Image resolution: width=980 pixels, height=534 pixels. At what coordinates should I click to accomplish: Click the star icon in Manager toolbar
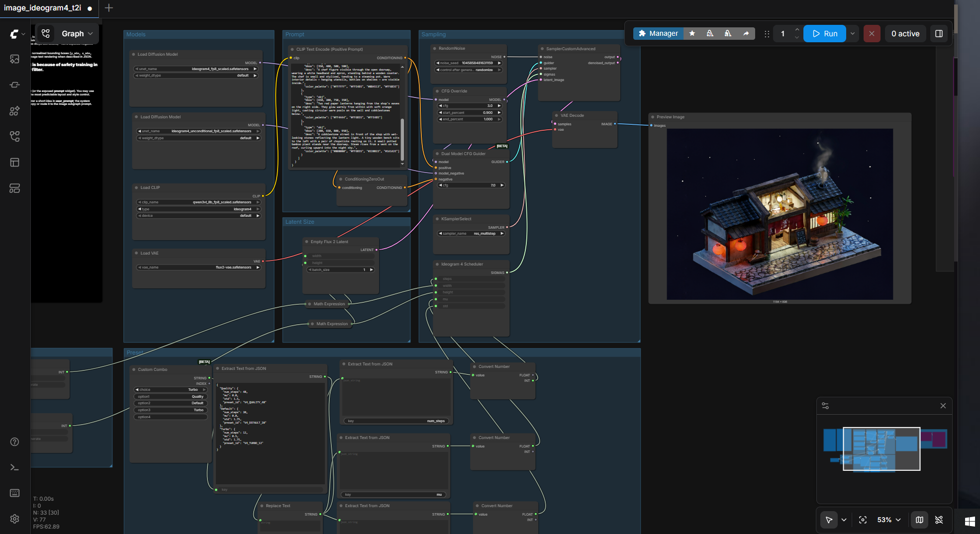(x=692, y=33)
